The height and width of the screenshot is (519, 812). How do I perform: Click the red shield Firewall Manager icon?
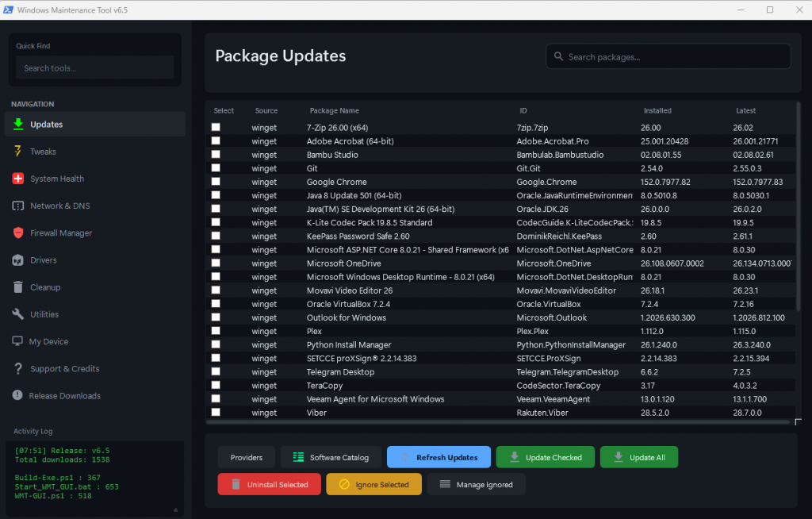pyautogui.click(x=18, y=233)
